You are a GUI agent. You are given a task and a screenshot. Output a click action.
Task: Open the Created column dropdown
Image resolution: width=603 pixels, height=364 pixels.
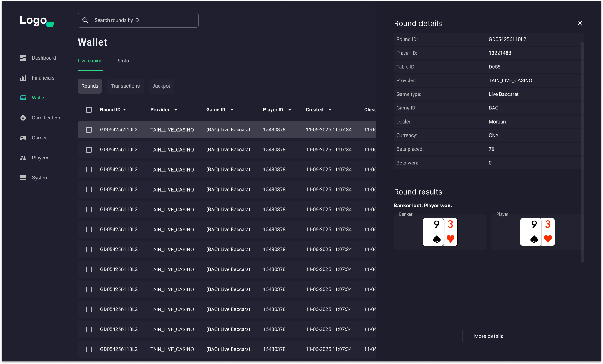[x=330, y=109]
